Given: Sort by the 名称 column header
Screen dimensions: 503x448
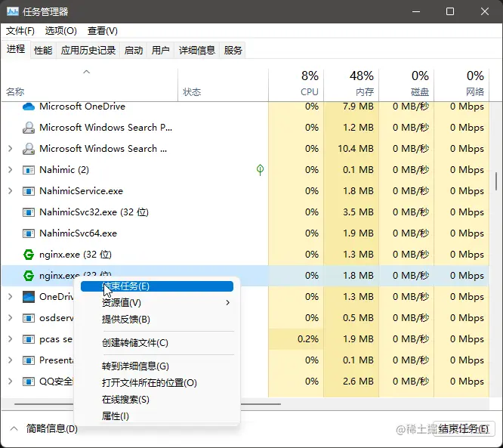Looking at the screenshot, I should click(x=90, y=85).
